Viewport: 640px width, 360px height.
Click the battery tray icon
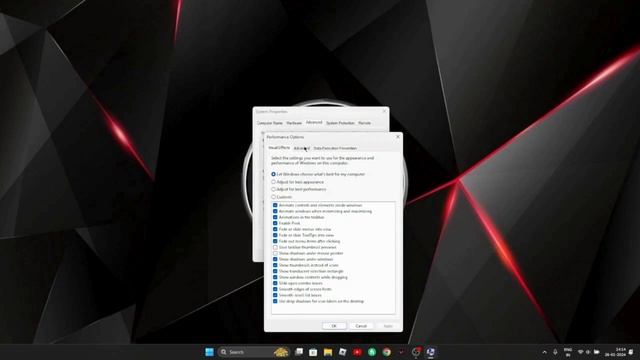pos(597,352)
